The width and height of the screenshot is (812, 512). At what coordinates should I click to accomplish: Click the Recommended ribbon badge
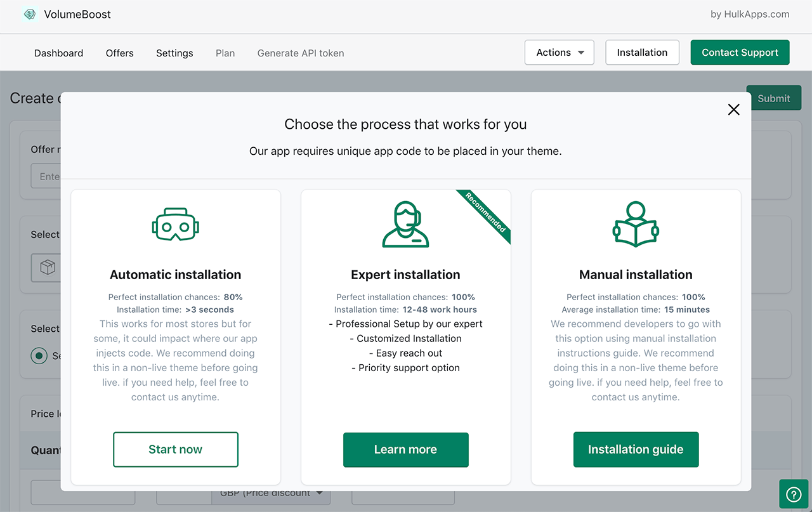[x=485, y=212]
